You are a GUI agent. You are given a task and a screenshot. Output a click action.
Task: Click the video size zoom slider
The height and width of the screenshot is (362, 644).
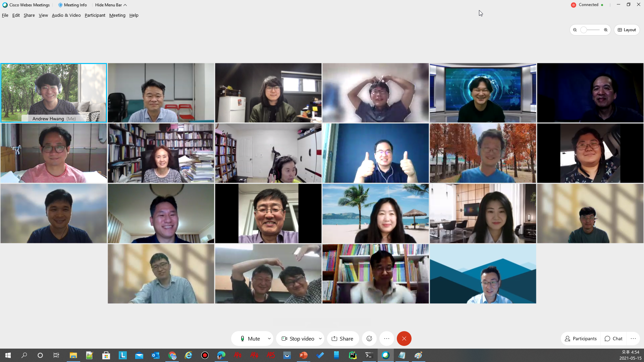coord(590,30)
